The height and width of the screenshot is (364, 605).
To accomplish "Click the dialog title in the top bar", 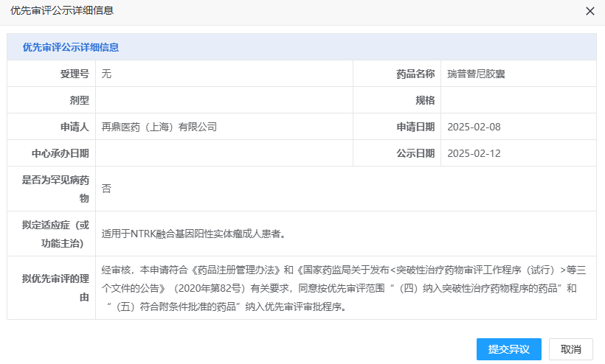I will tap(62, 11).
